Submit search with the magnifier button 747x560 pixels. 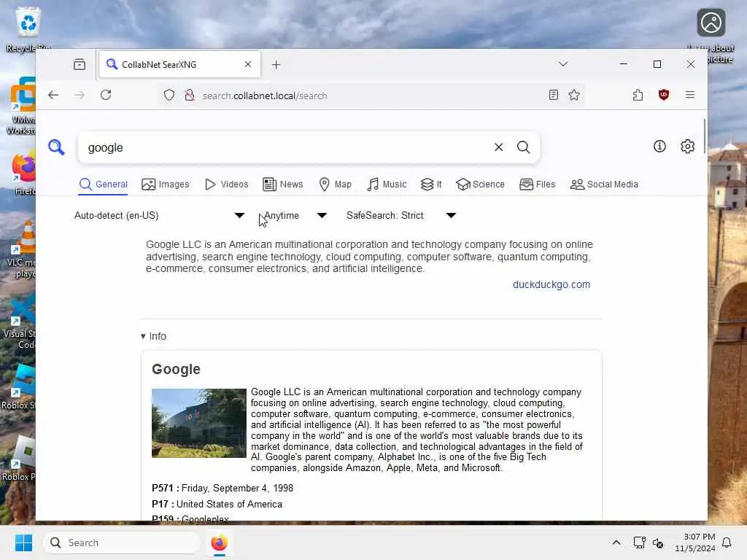click(524, 147)
